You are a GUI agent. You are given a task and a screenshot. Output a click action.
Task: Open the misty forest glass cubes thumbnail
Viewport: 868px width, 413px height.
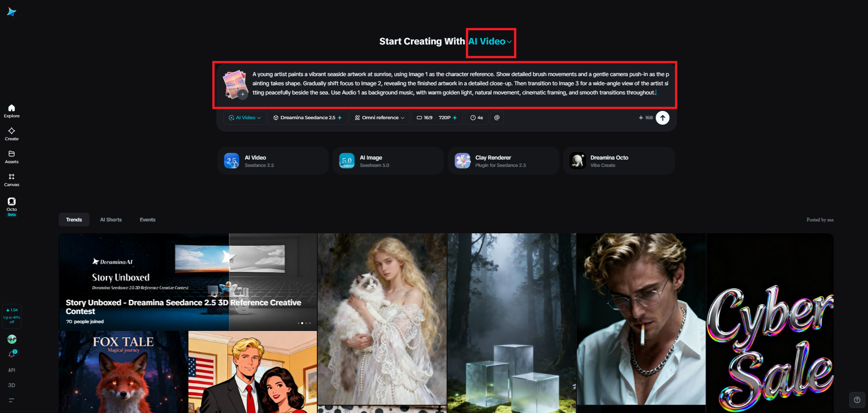512,323
